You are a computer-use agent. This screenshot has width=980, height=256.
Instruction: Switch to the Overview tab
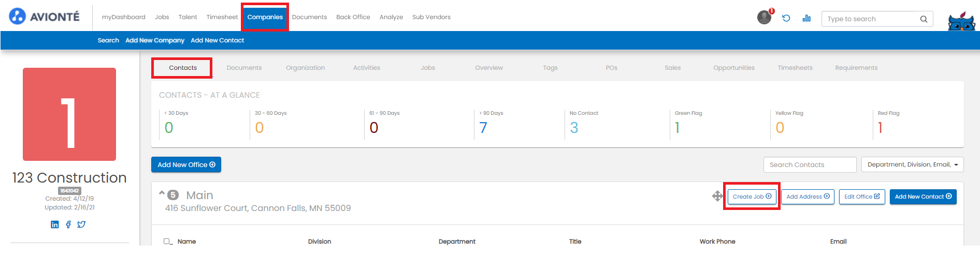[x=489, y=68]
